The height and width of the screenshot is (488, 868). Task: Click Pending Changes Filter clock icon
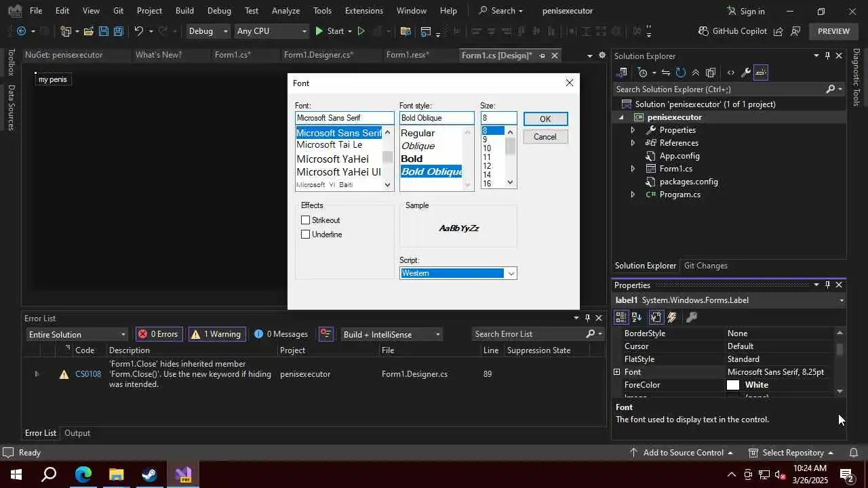[x=643, y=73]
